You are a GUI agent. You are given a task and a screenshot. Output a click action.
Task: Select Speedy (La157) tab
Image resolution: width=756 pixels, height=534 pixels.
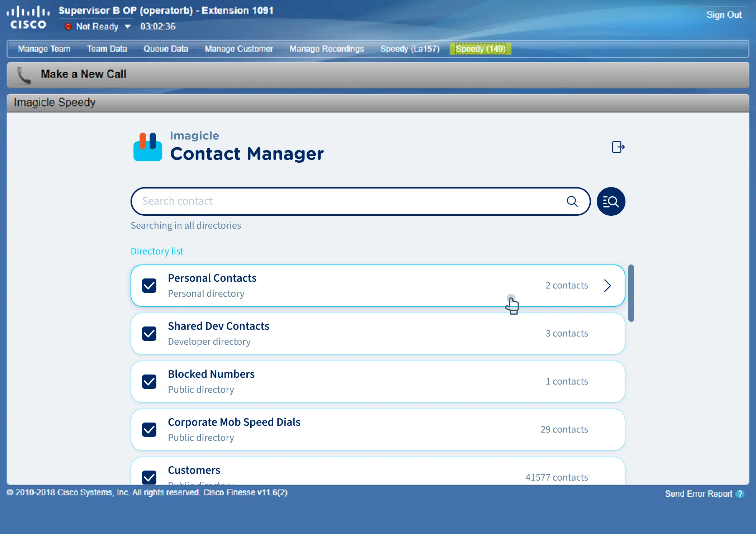pyautogui.click(x=410, y=49)
